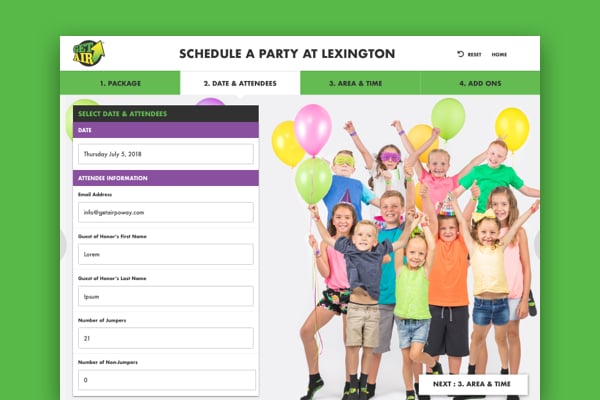Focus the Email Address input field
The width and height of the screenshot is (600, 400).
(x=166, y=212)
